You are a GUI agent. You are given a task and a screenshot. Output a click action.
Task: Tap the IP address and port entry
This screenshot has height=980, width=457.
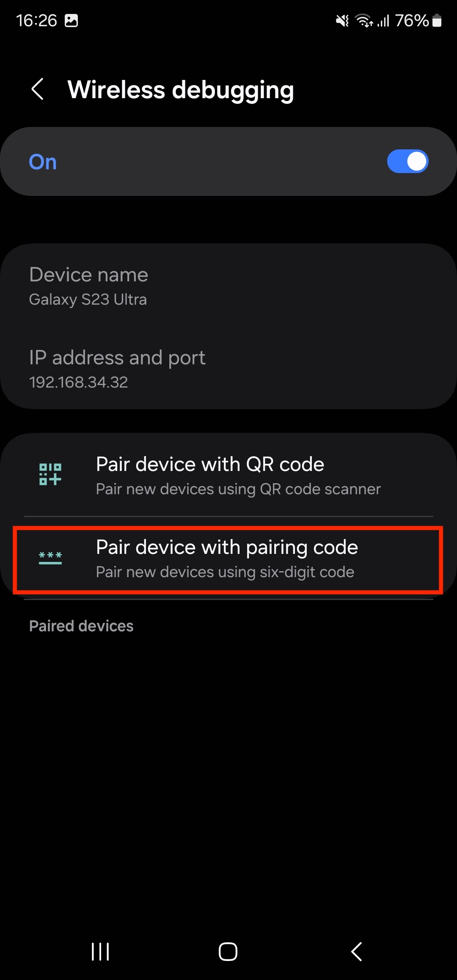(x=228, y=369)
